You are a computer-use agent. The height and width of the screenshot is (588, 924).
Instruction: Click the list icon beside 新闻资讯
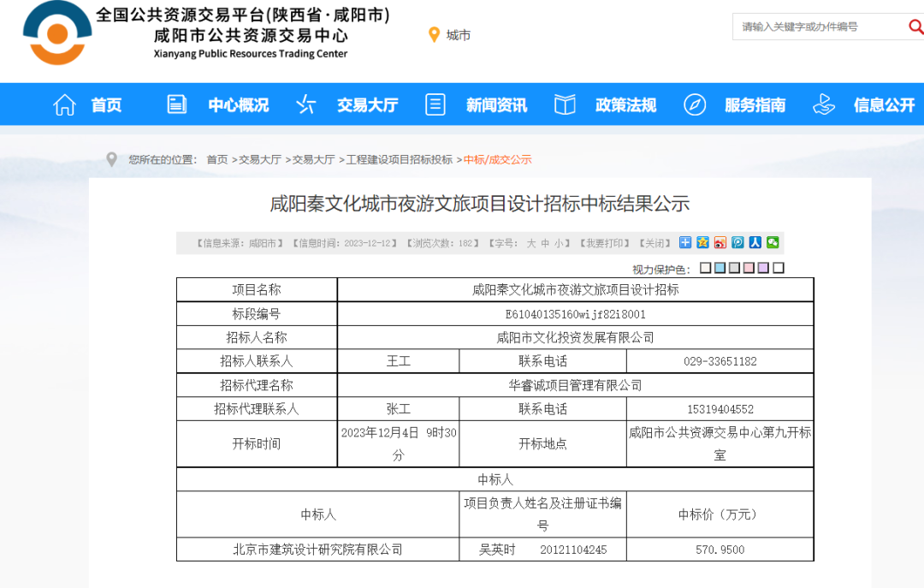[435, 104]
